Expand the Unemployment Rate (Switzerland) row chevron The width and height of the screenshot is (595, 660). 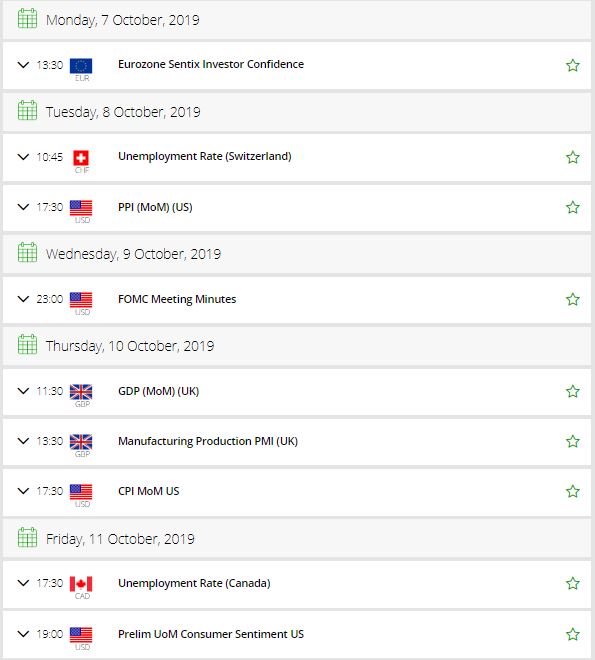[23, 157]
